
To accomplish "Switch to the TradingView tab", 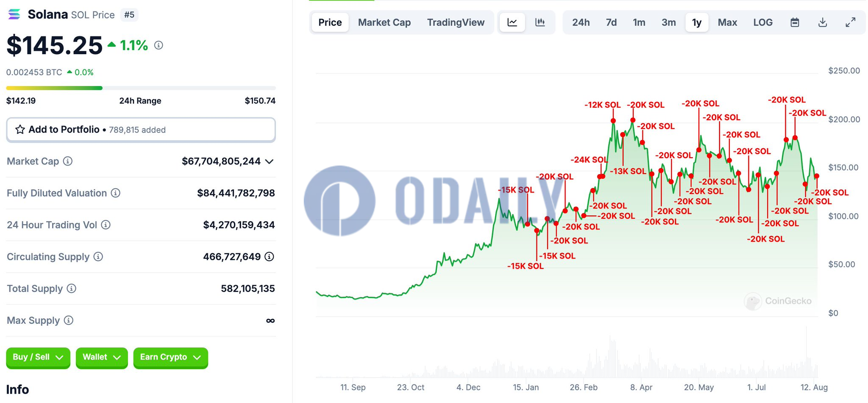I will point(456,22).
